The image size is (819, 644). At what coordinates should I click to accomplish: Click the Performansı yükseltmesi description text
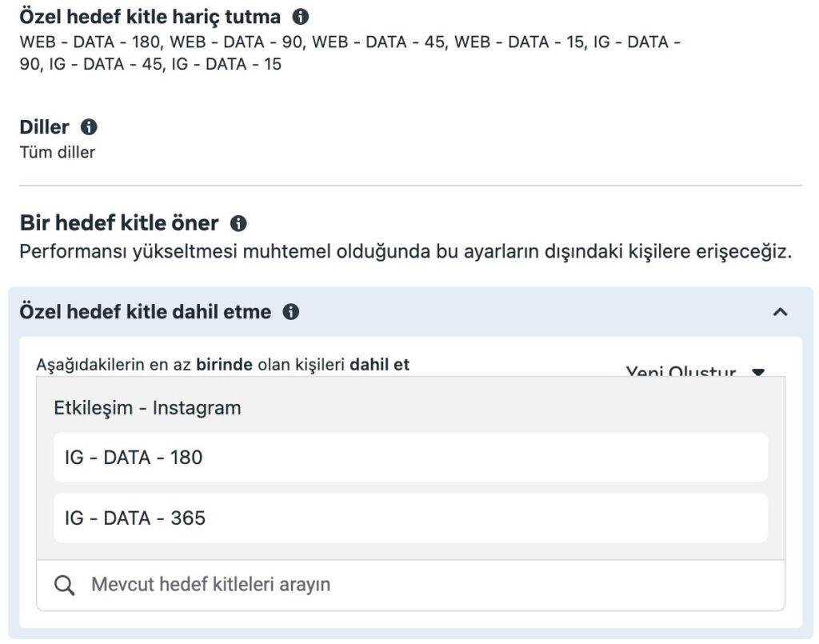[406, 252]
